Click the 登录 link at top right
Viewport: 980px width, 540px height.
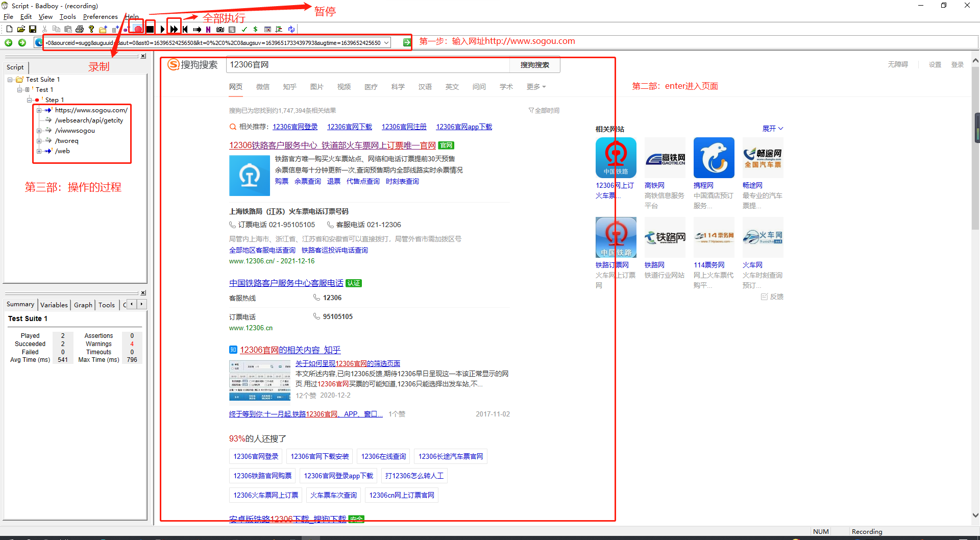point(957,65)
